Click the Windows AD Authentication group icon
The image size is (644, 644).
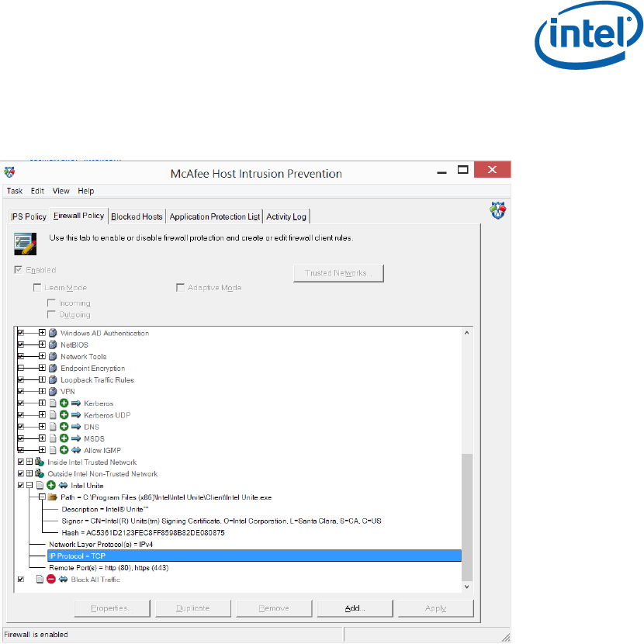coord(53,333)
